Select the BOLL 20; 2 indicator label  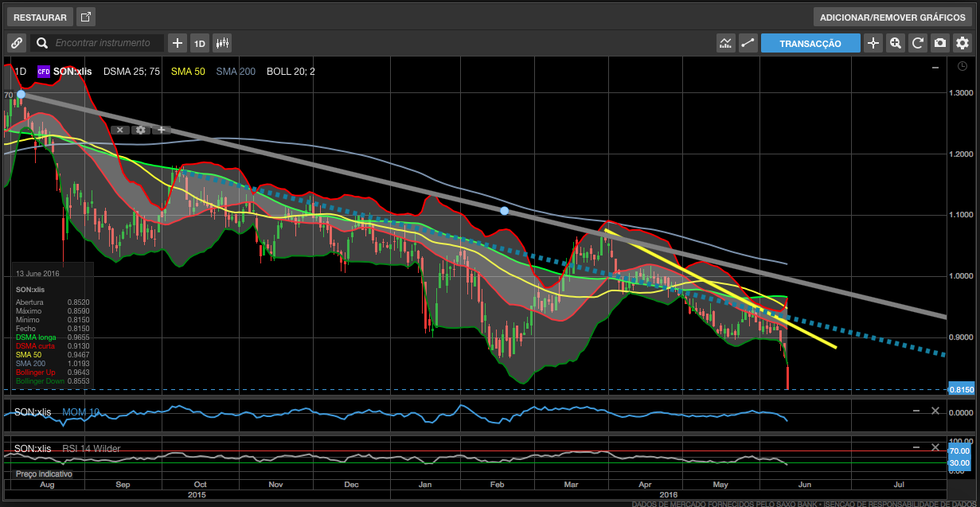(x=291, y=72)
